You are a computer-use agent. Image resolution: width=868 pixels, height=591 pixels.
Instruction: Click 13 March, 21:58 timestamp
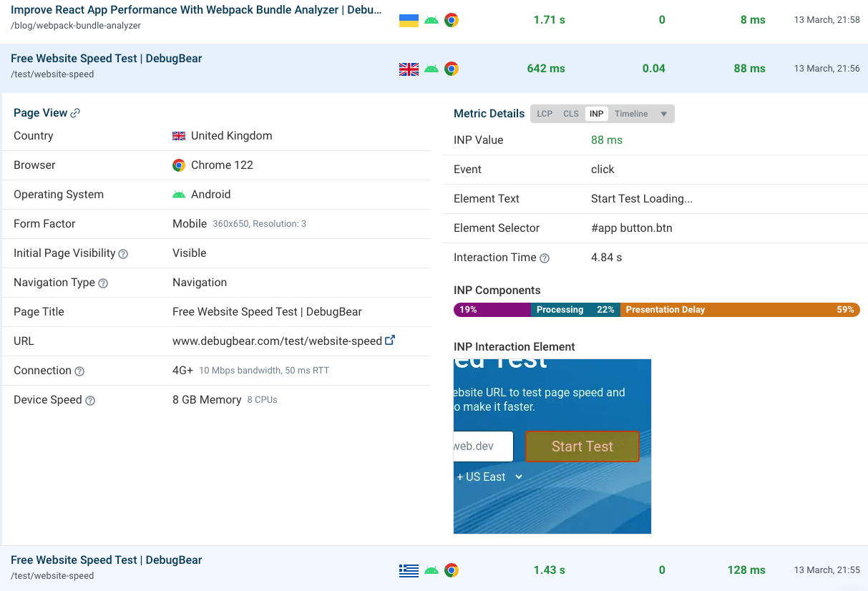[x=826, y=20]
